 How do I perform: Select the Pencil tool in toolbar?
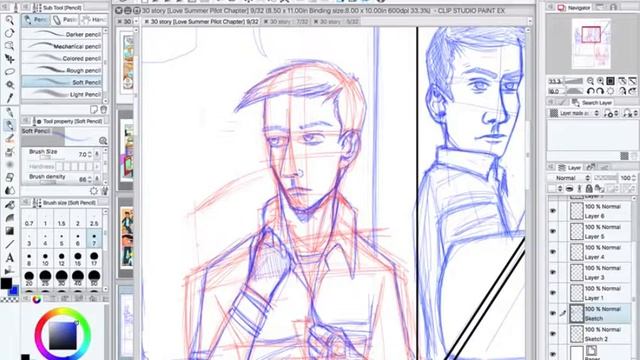9,126
